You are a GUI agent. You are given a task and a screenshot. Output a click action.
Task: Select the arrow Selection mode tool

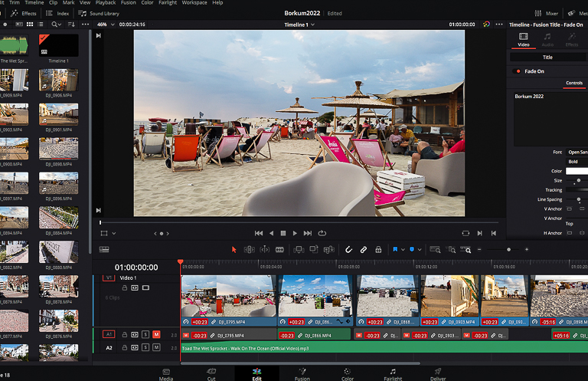coord(234,250)
